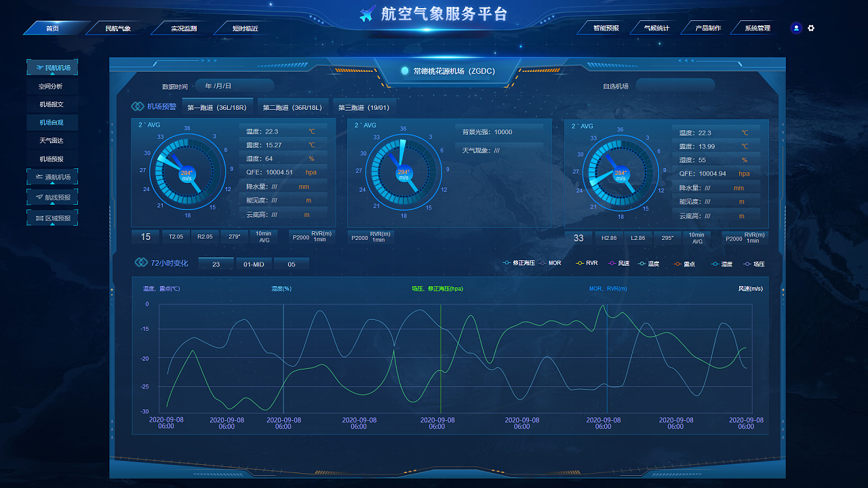Switch to the 实况监测 tab
The width and height of the screenshot is (868, 488).
coord(183,28)
